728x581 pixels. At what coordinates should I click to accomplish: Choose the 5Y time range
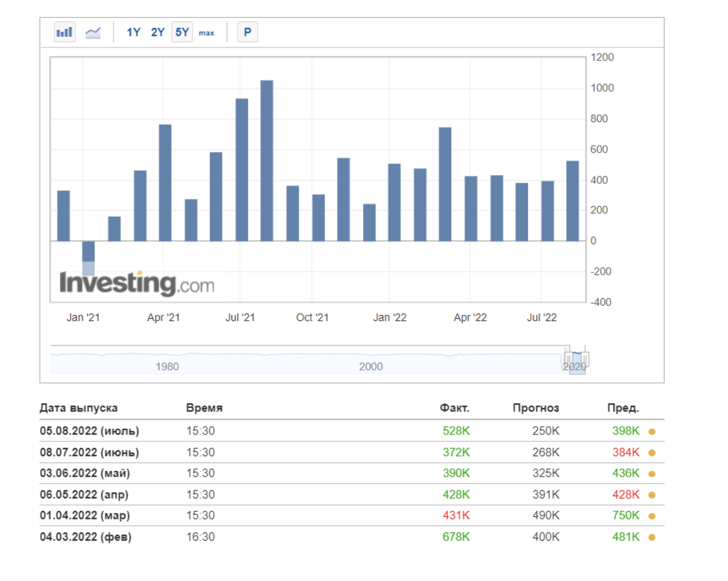pyautogui.click(x=182, y=32)
